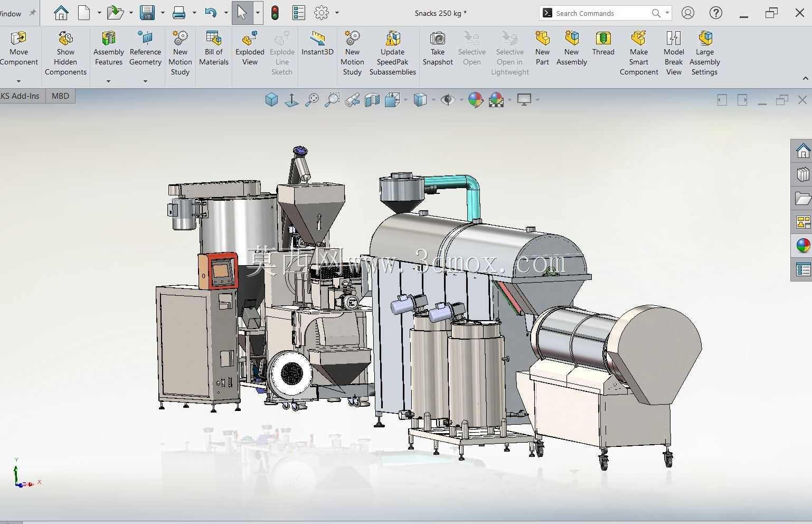The height and width of the screenshot is (524, 812).
Task: Click Zoom to Area icon
Action: click(332, 99)
